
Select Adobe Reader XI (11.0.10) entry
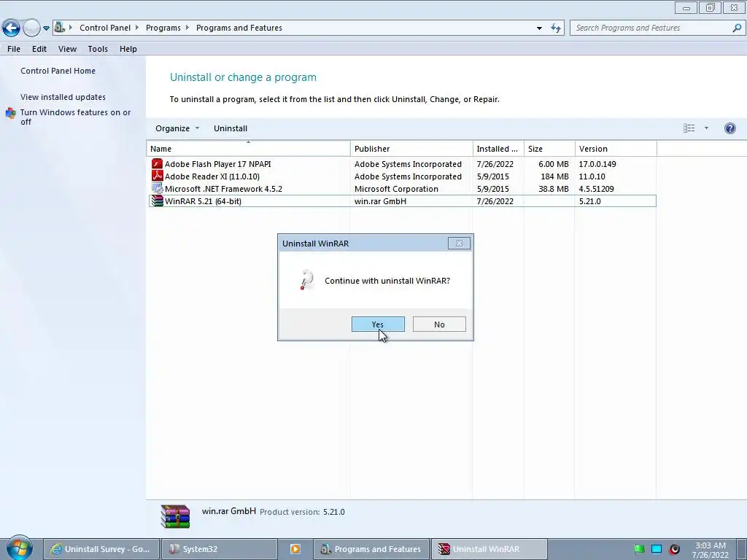point(403,176)
